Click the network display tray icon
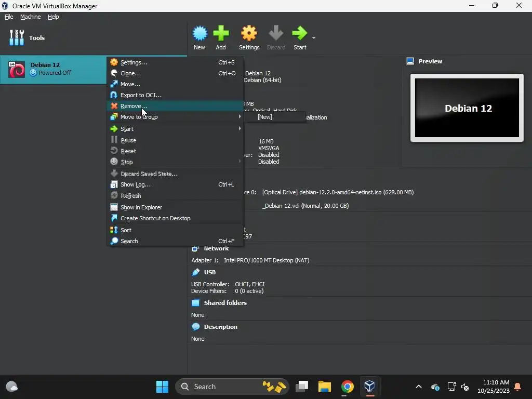Screen dimensions: 532x399 coord(451,387)
